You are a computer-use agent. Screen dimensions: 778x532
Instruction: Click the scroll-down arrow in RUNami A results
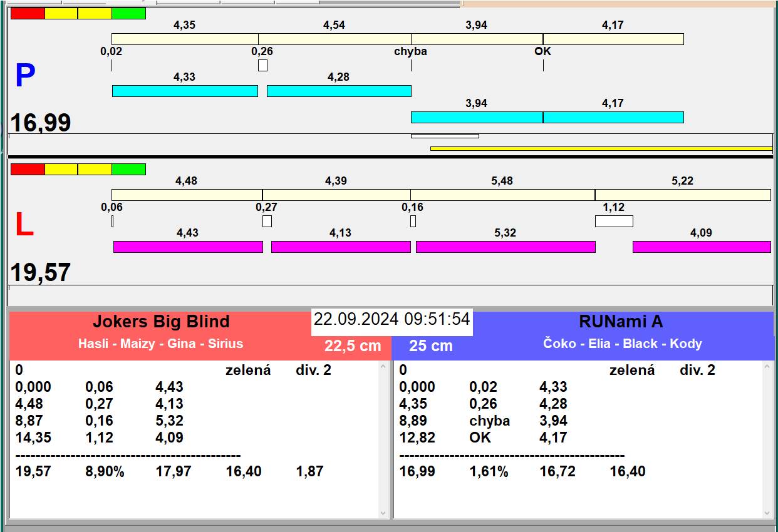(767, 513)
